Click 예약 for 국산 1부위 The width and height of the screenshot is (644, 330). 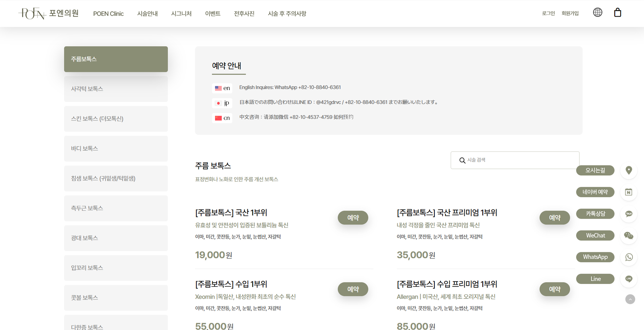353,218
